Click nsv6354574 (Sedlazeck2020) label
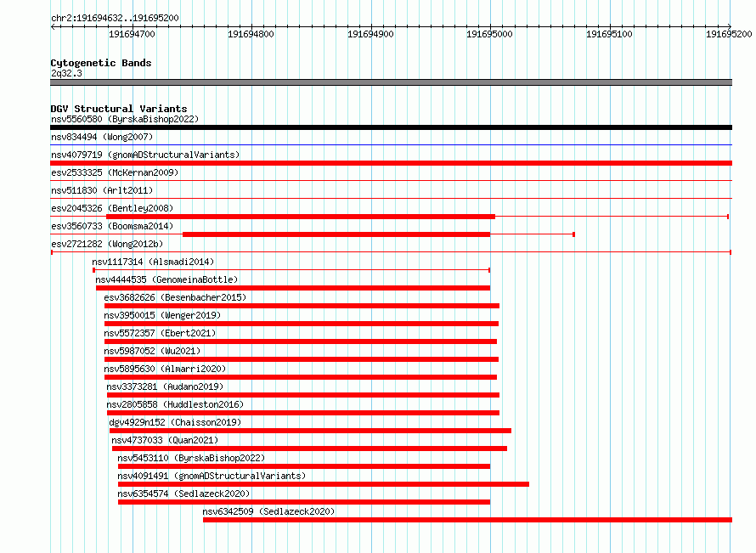Image resolution: width=756 pixels, height=553 pixels. (183, 494)
